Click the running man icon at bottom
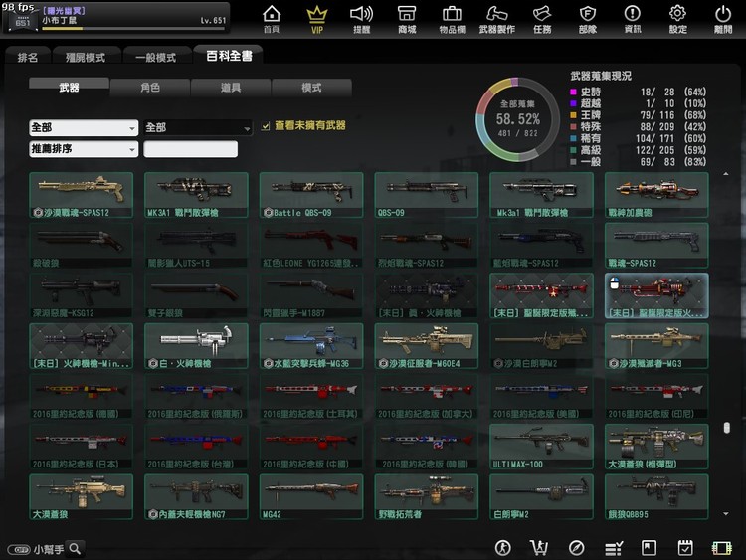The width and height of the screenshot is (746, 560). click(x=503, y=548)
